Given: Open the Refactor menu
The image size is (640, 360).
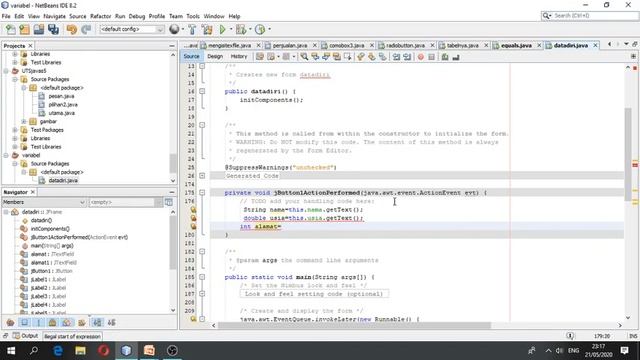Looking at the screenshot, I should point(100,16).
